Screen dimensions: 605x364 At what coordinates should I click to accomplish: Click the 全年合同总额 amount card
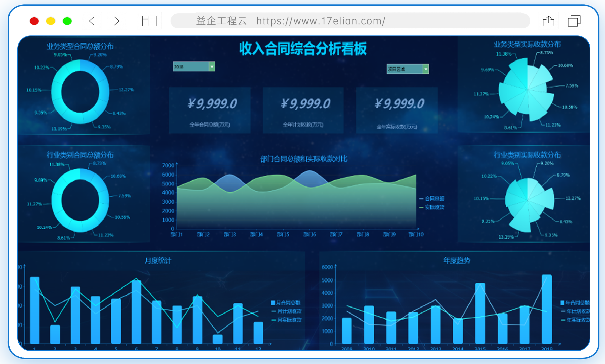tap(210, 110)
